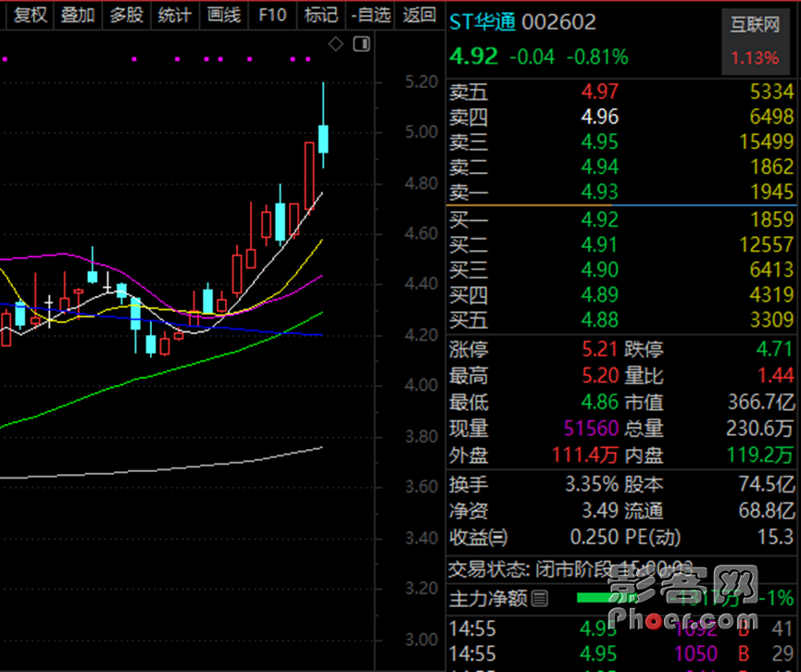801x672 pixels.
Task: Select the 最高 value 5.20
Action: (600, 376)
